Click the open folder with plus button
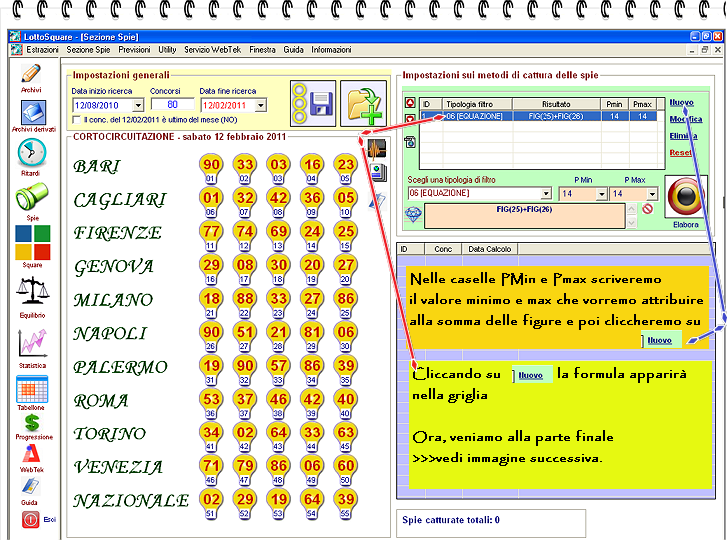 pyautogui.click(x=364, y=103)
